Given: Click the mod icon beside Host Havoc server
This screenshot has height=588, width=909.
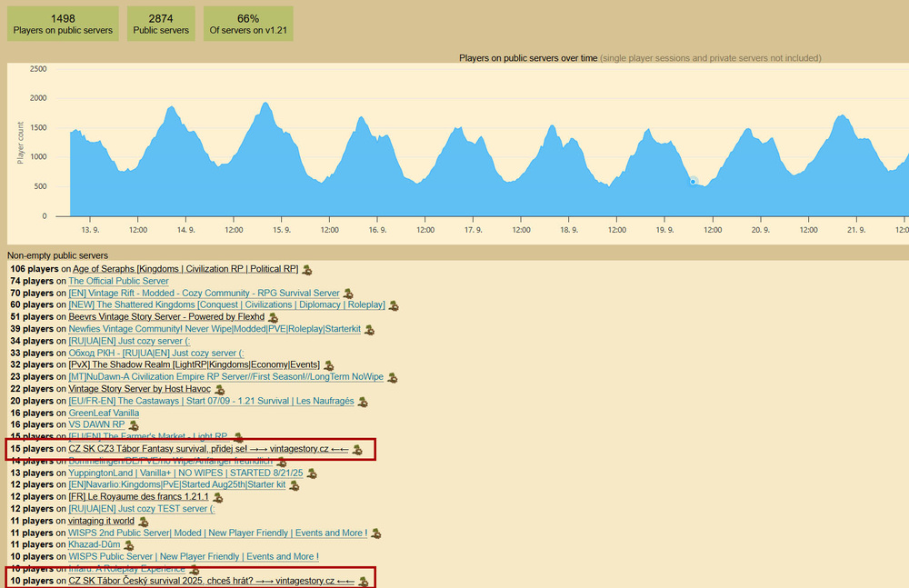Looking at the screenshot, I should [219, 390].
